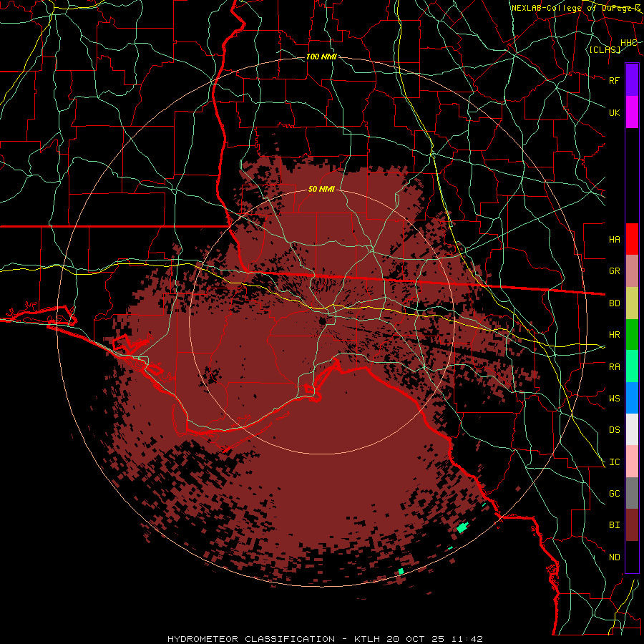Click the '[CLAS]' label above the legend
644x644 pixels.
point(605,50)
